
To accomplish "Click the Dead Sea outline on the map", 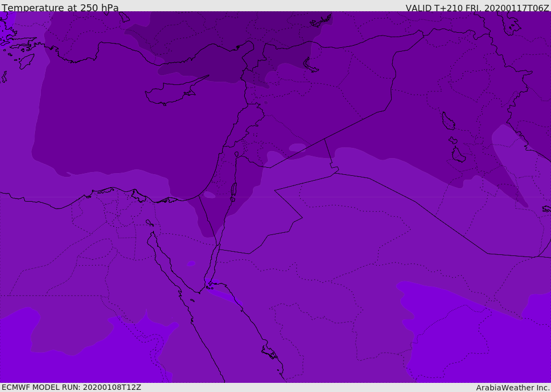I will [234, 192].
